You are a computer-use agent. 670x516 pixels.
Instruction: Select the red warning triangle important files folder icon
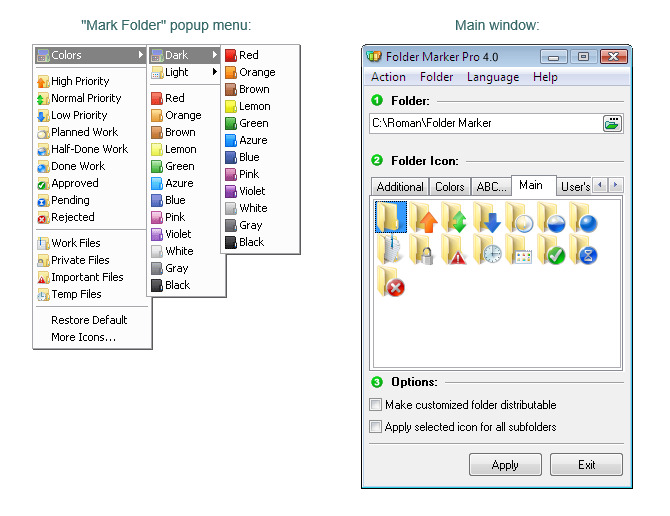pyautogui.click(x=455, y=249)
